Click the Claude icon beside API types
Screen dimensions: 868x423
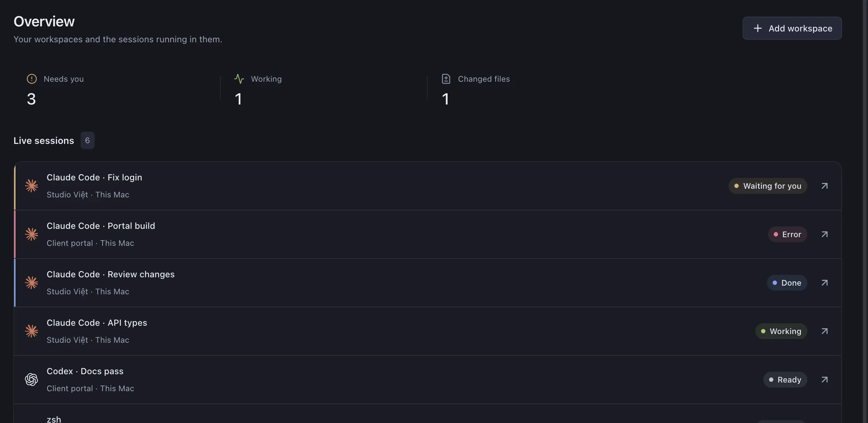pyautogui.click(x=31, y=331)
